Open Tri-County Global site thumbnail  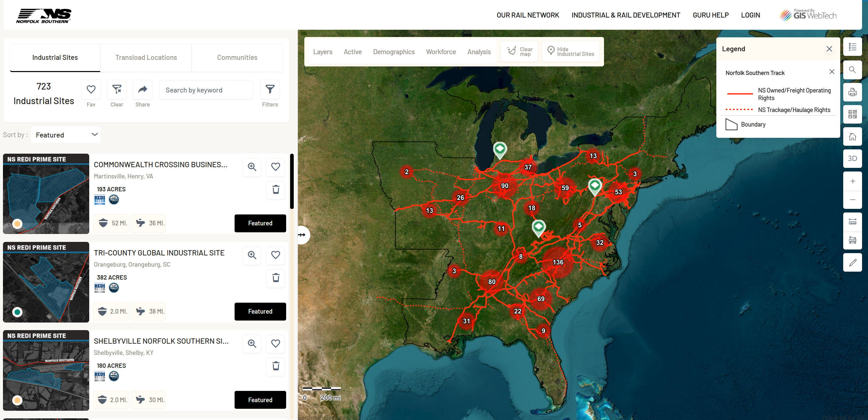click(x=46, y=282)
